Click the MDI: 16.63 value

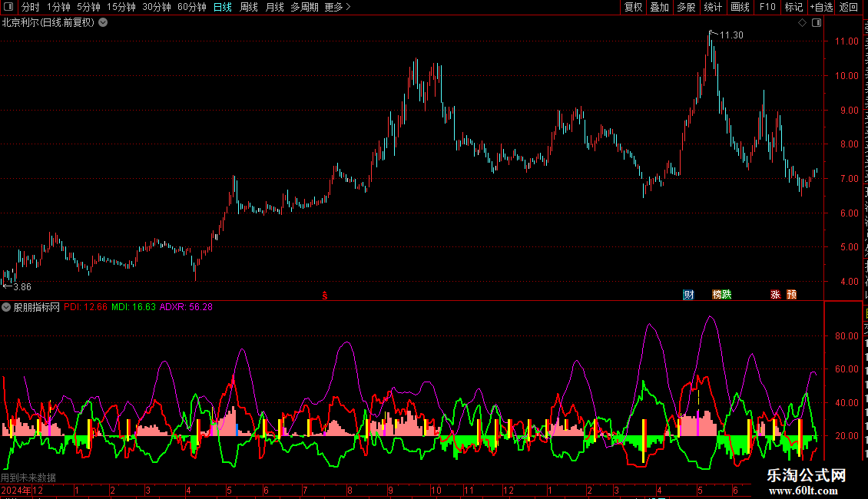click(134, 307)
